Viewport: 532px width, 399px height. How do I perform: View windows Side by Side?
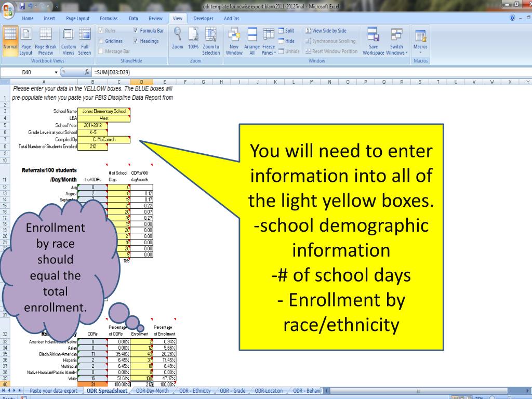326,31
